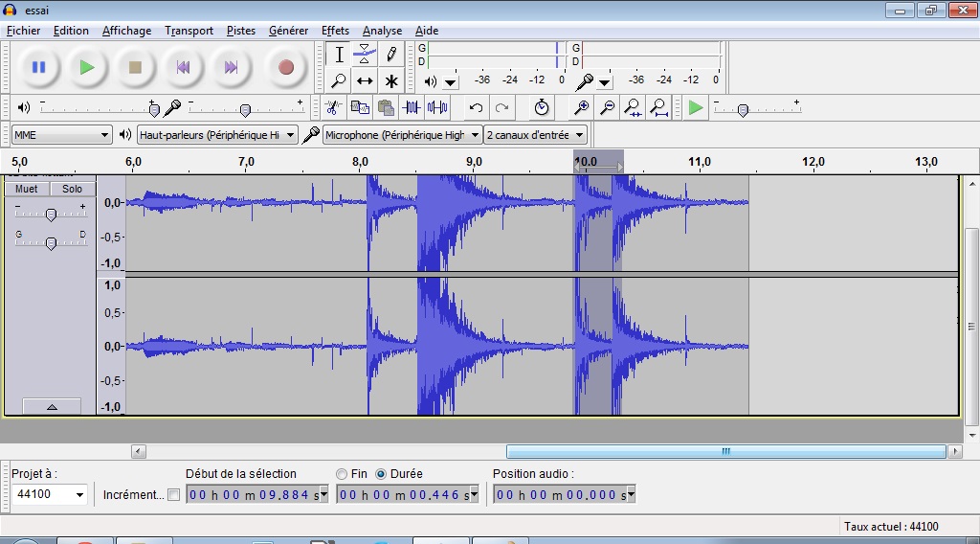Open the Fichier menu
980x544 pixels.
tap(23, 31)
